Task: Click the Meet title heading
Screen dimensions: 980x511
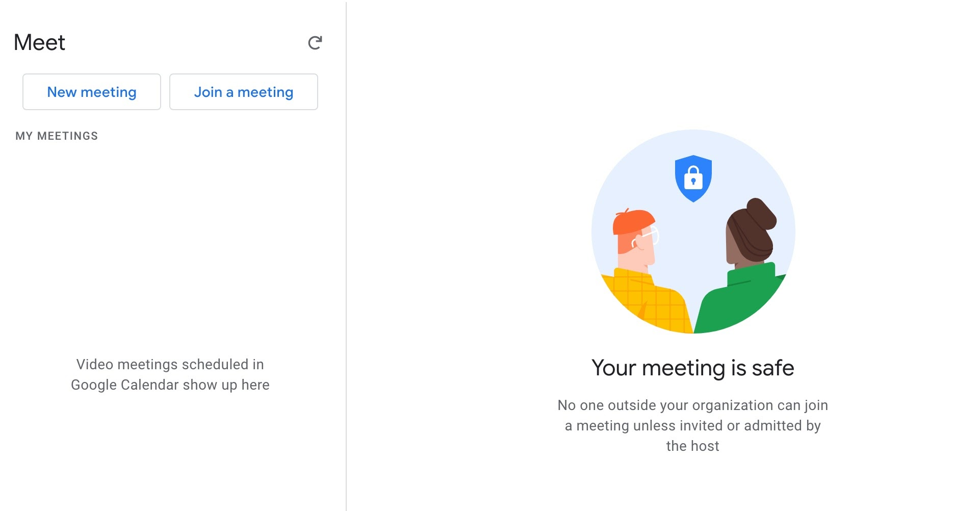Action: point(40,43)
